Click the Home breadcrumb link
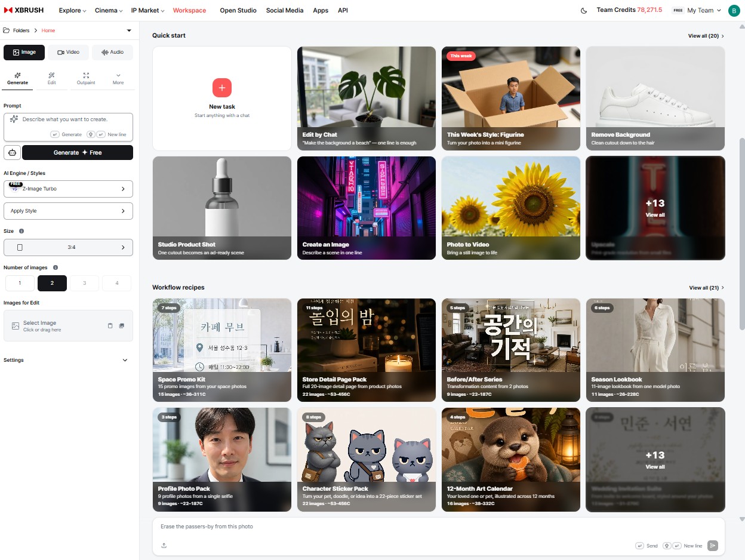Screen dimensions: 745x560 [48, 30]
